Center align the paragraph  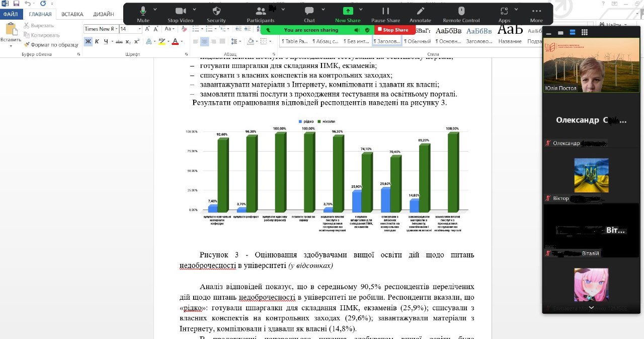(x=205, y=41)
